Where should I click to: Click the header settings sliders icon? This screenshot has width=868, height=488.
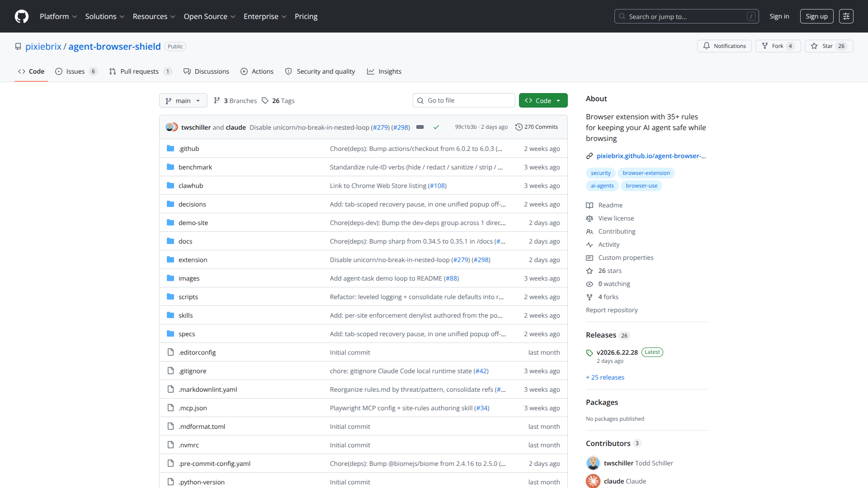(x=846, y=16)
